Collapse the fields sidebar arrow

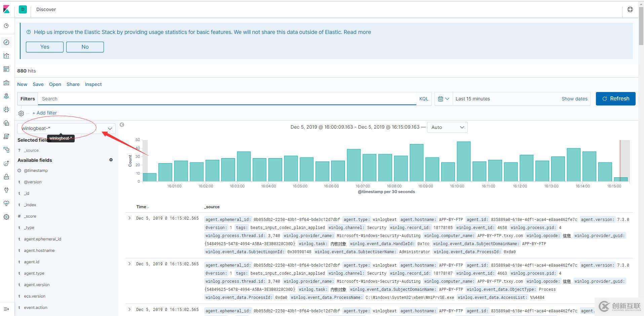pyautogui.click(x=122, y=125)
